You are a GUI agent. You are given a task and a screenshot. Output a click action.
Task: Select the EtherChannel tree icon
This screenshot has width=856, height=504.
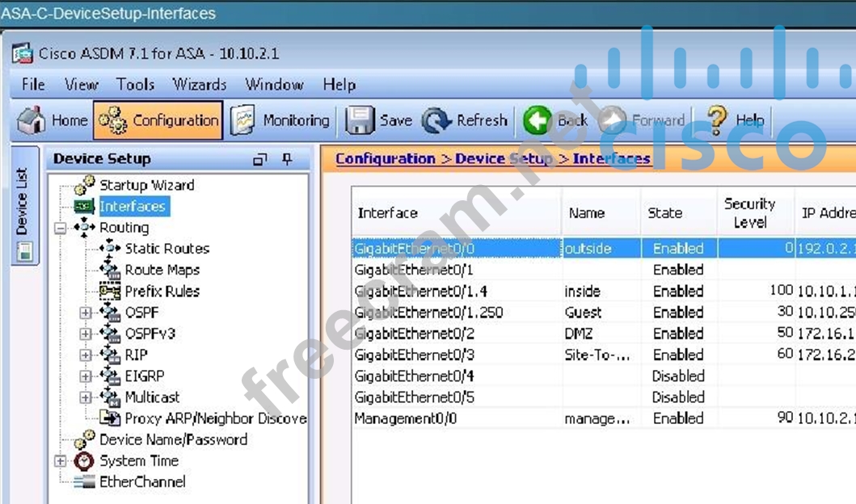tap(85, 482)
